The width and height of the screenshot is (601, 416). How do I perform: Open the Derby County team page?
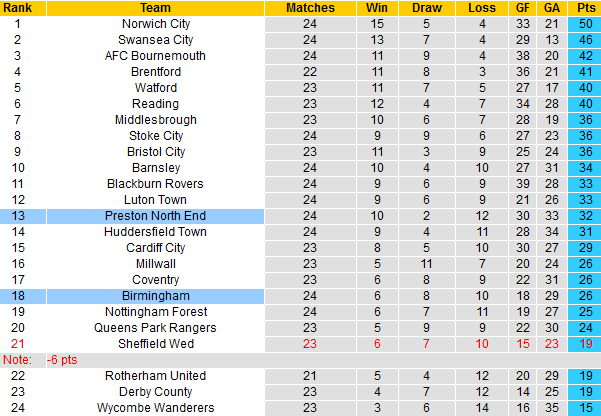(155, 391)
